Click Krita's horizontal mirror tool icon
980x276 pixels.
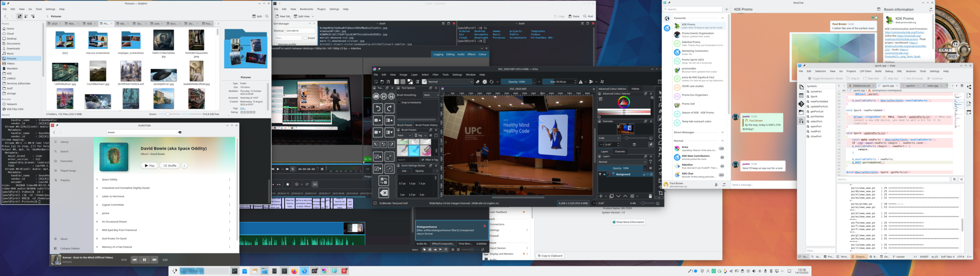[x=581, y=82]
